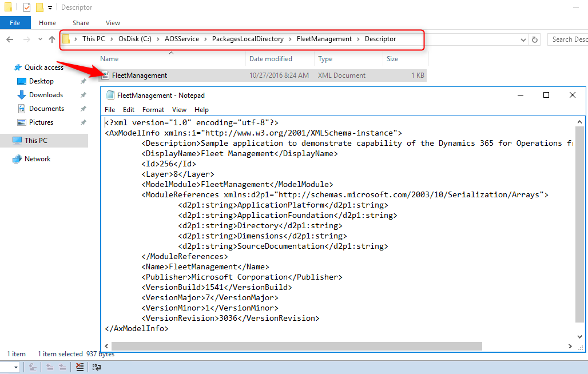
Task: Click the pin icon next to Documents
Action: pos(84,109)
